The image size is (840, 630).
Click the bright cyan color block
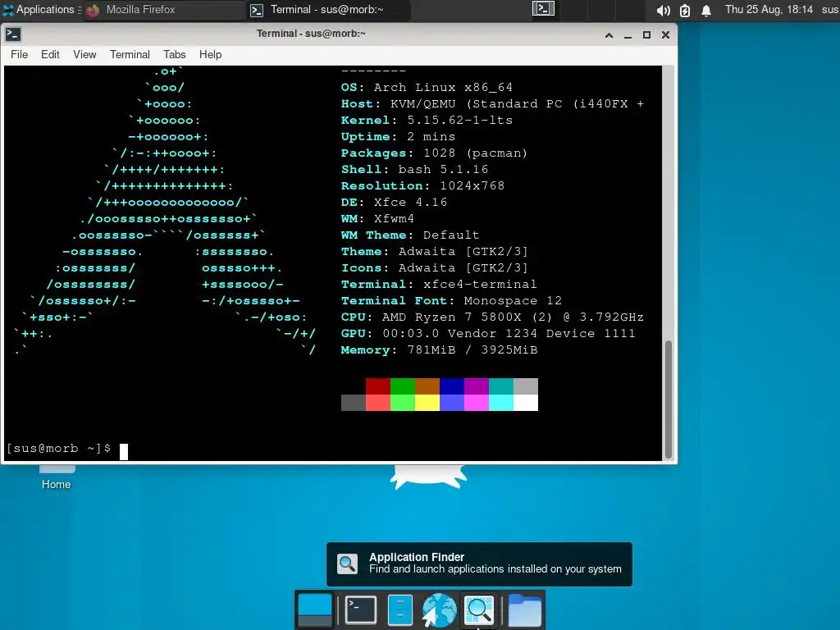pos(501,403)
